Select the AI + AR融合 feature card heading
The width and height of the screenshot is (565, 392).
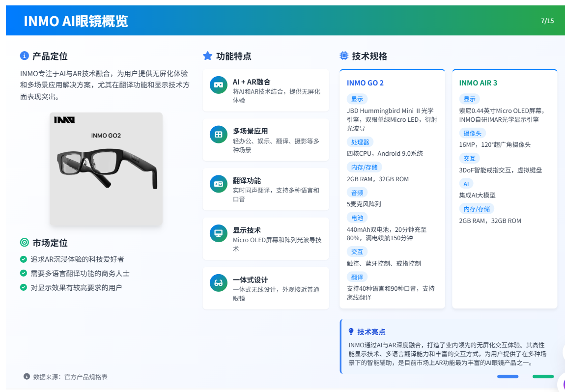(x=252, y=82)
